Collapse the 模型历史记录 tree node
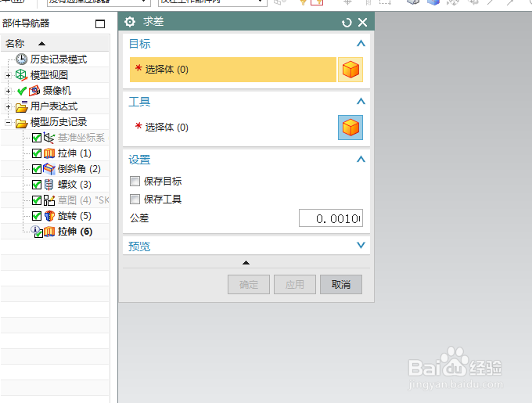This screenshot has width=532, height=403. click(x=8, y=122)
